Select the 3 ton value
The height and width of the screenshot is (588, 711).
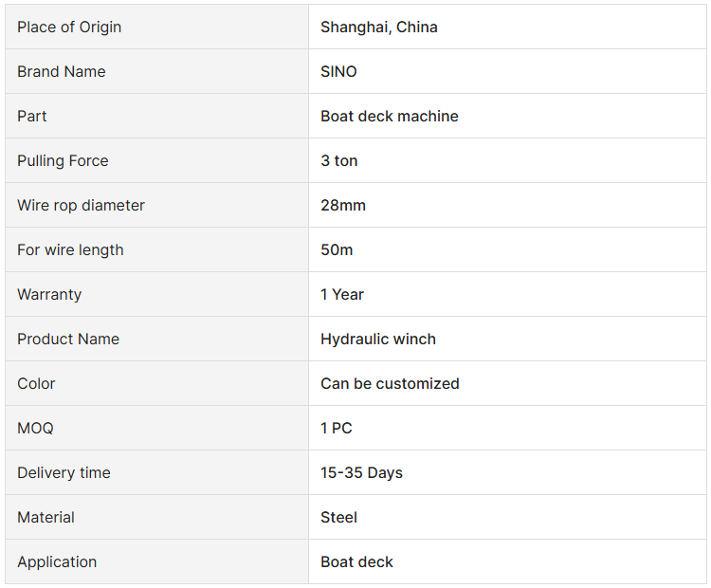tap(339, 160)
